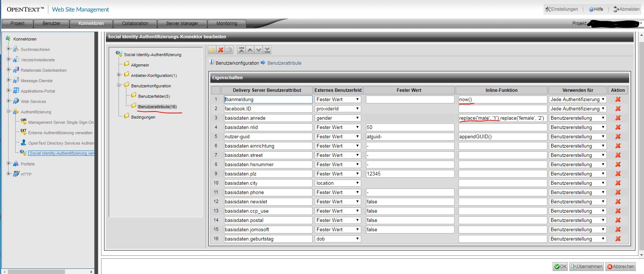Open Externes Benutzerfeld dropdown for fbanmeldung row
The height and width of the screenshot is (274, 644).
[x=337, y=99]
